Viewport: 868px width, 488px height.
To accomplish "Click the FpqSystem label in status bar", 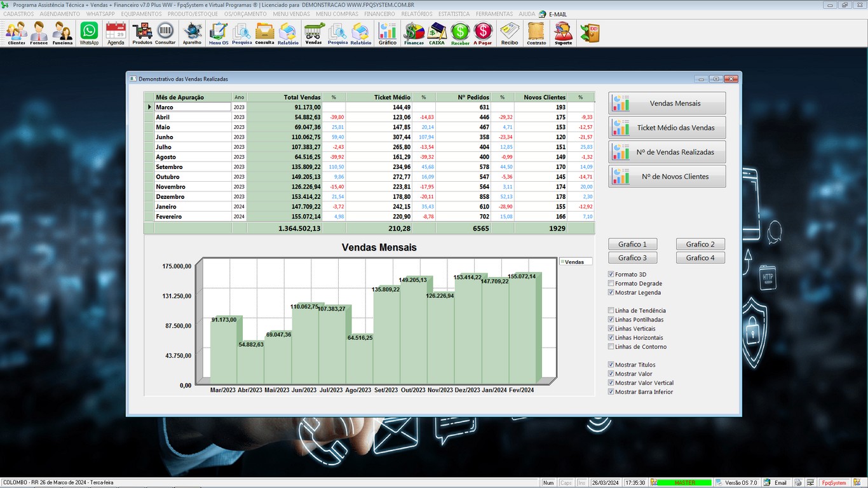I will [834, 483].
